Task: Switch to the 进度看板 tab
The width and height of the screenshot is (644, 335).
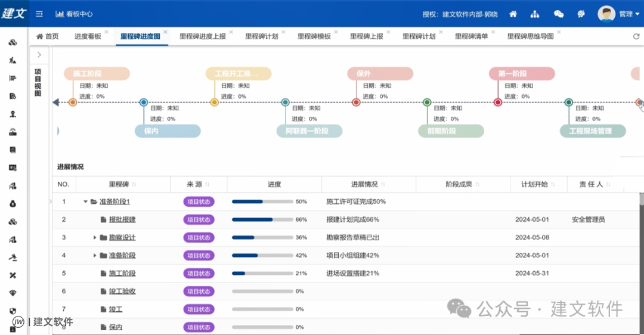Action: point(88,36)
